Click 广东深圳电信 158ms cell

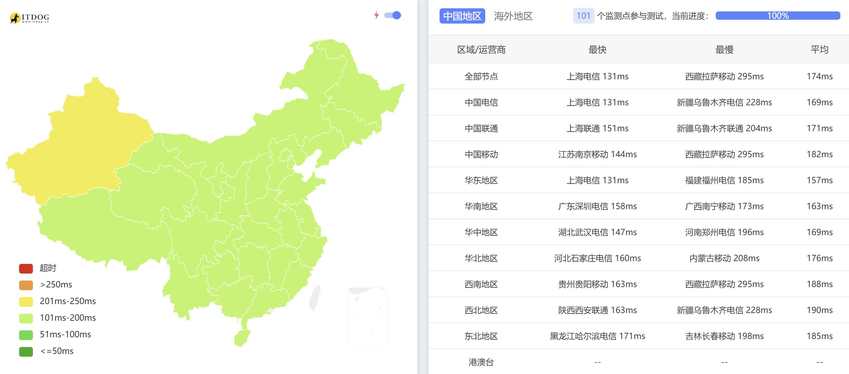598,206
